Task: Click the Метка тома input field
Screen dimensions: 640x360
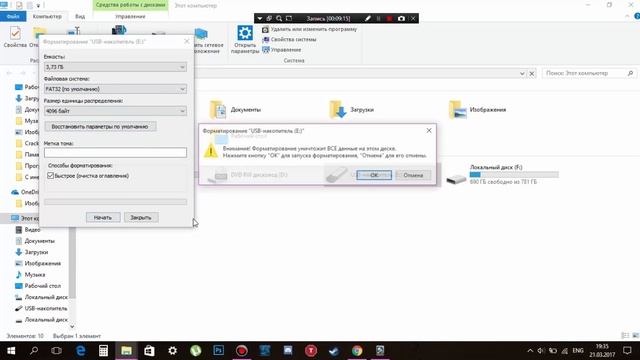Action: click(116, 153)
